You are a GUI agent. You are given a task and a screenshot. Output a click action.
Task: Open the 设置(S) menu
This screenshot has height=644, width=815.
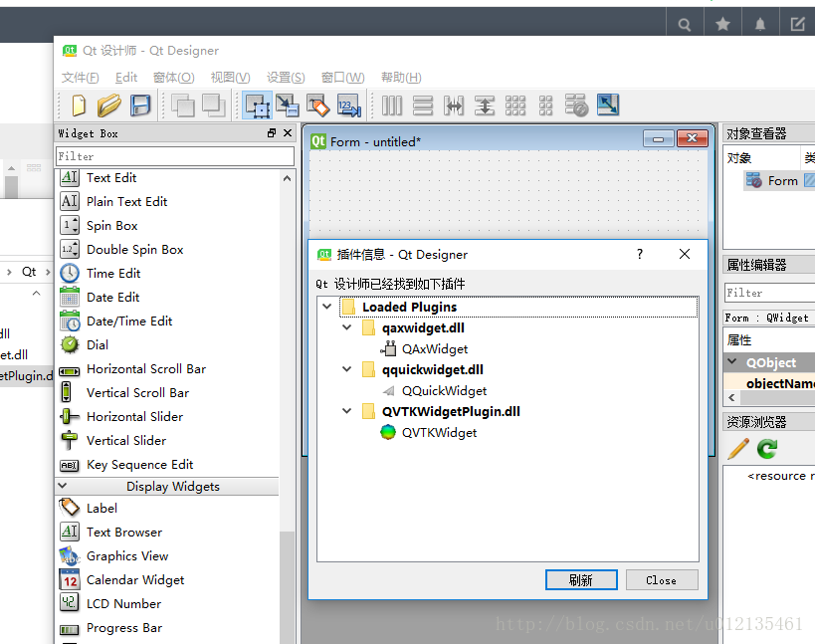click(286, 78)
